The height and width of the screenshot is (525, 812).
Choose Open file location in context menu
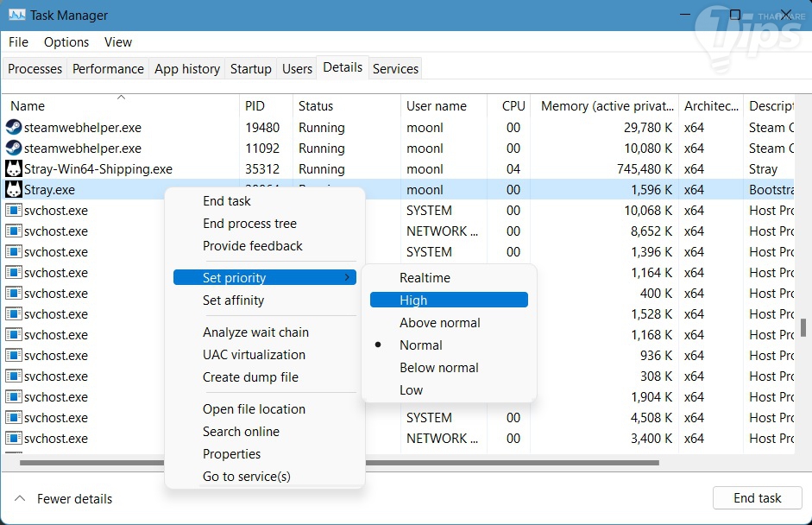tap(254, 409)
